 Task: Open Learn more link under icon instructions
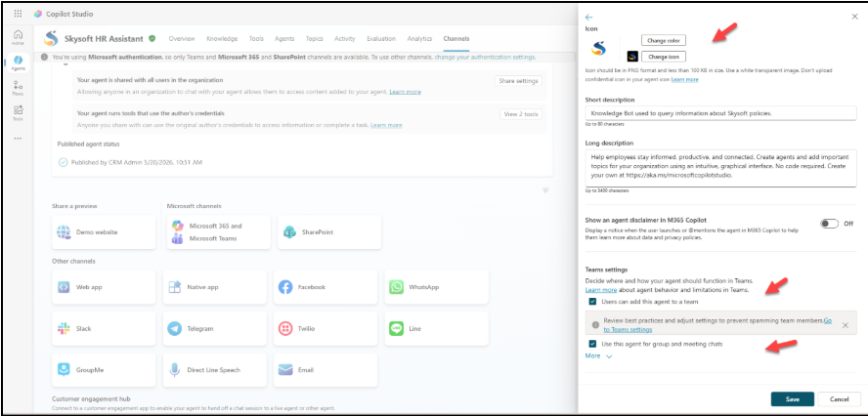(x=685, y=80)
